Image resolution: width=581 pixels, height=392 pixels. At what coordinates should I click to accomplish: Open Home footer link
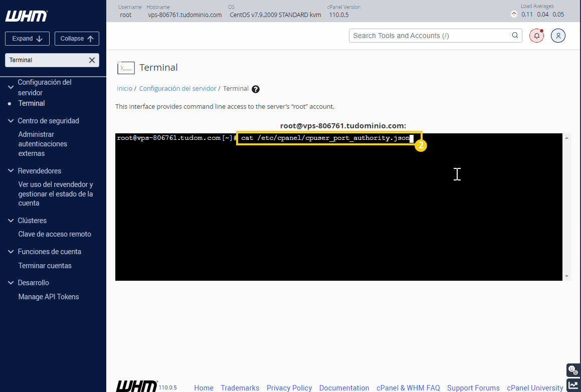tap(204, 387)
